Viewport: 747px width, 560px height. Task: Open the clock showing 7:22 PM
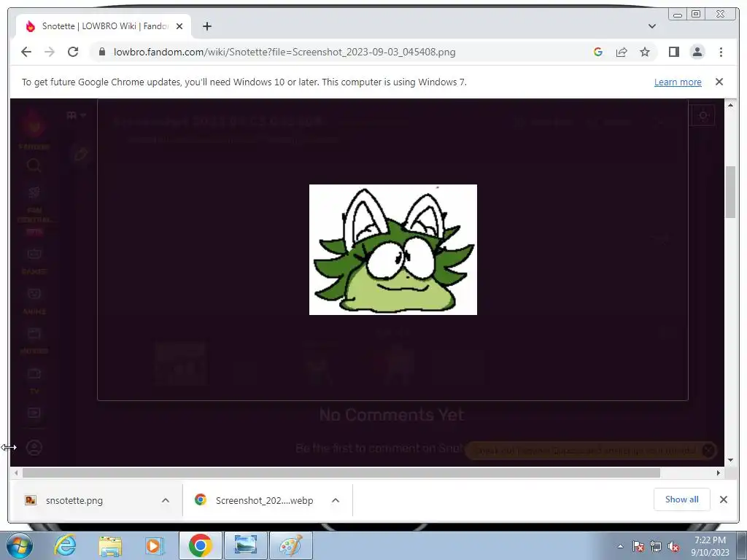click(x=710, y=546)
